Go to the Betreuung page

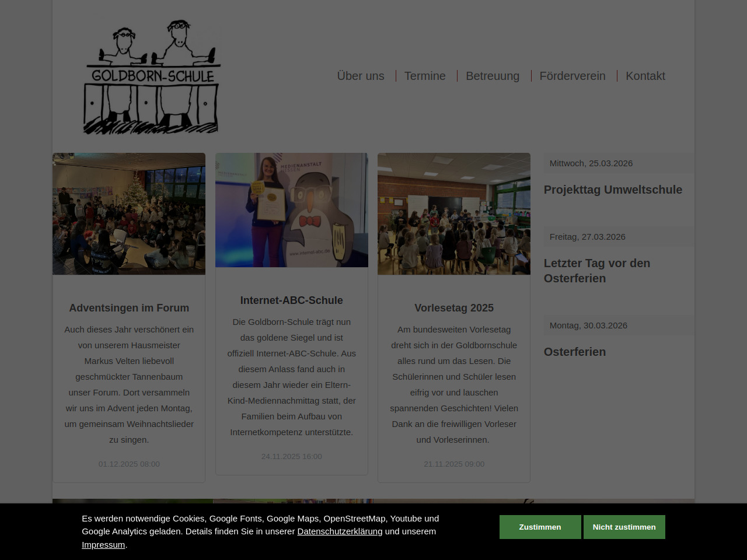pyautogui.click(x=492, y=76)
